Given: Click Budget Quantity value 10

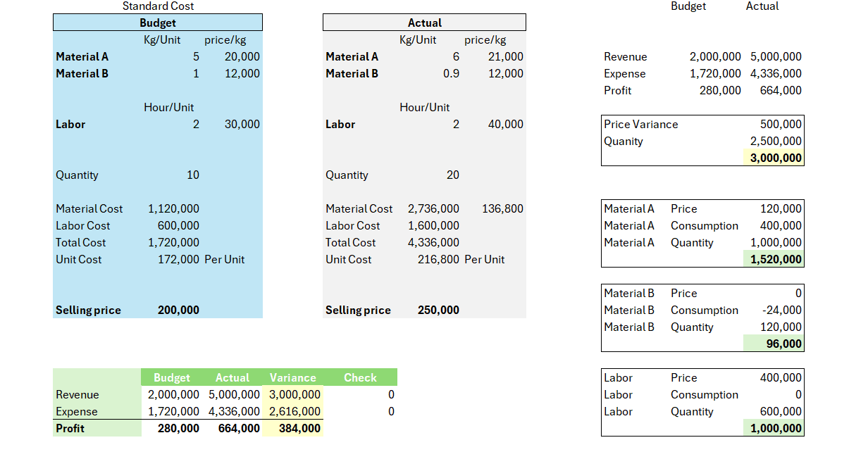Looking at the screenshot, I should coord(192,175).
